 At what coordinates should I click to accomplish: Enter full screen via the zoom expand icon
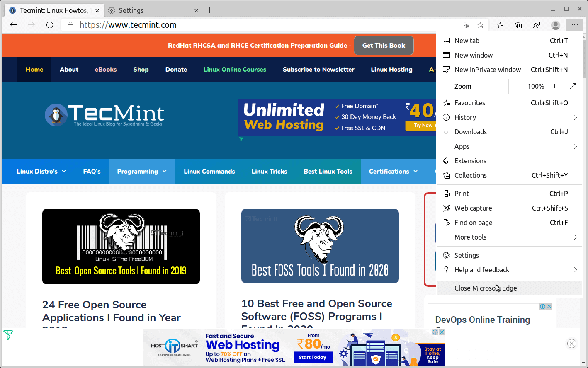click(x=573, y=86)
